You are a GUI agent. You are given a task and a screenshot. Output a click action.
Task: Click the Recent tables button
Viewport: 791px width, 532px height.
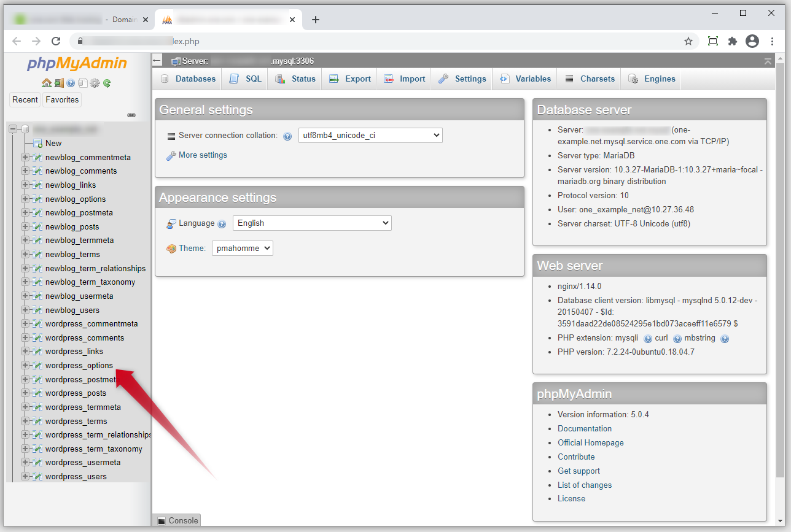pos(25,100)
